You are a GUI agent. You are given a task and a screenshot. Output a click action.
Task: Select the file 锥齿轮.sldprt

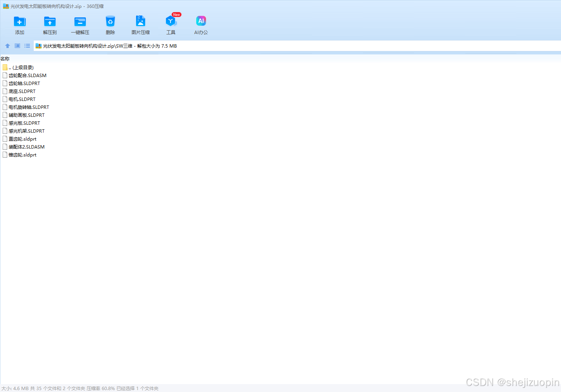click(x=23, y=155)
